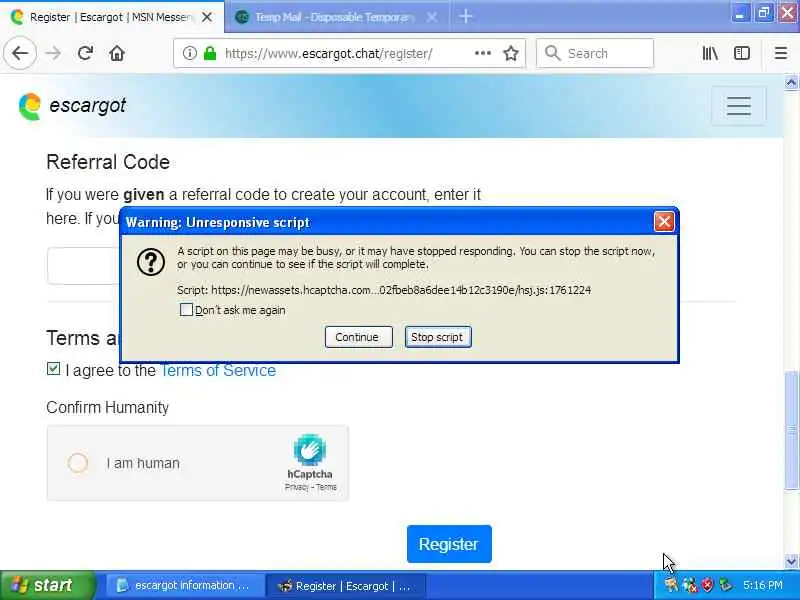Open escargot information taskbar item

[185, 586]
